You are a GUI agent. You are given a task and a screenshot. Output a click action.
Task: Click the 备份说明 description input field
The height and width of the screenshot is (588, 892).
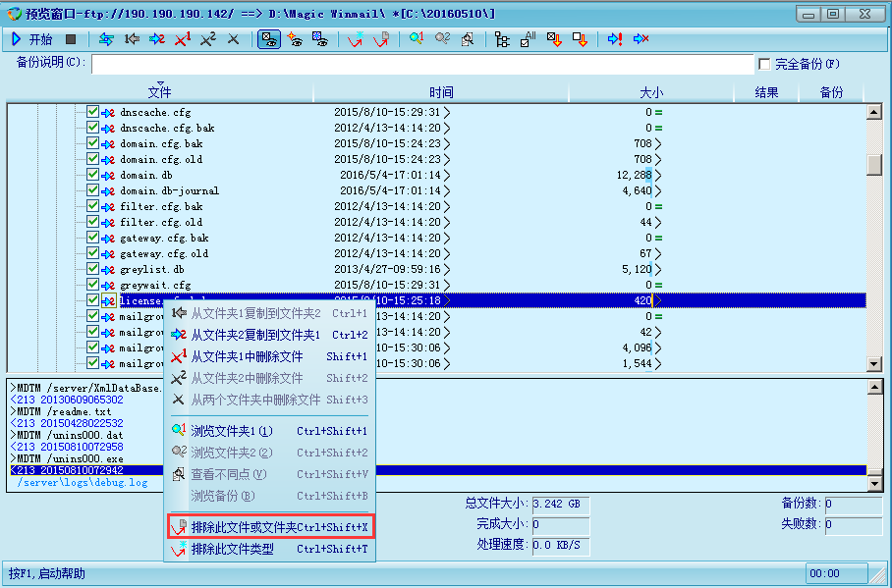[x=422, y=64]
